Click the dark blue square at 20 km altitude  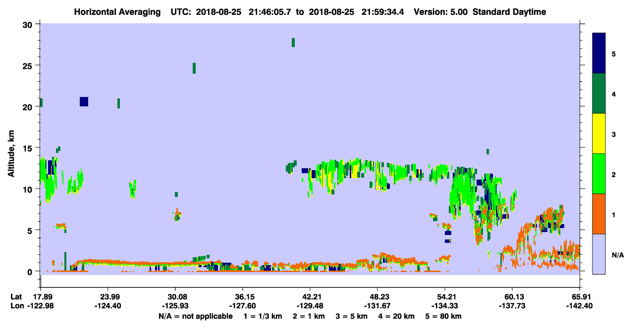click(x=84, y=101)
